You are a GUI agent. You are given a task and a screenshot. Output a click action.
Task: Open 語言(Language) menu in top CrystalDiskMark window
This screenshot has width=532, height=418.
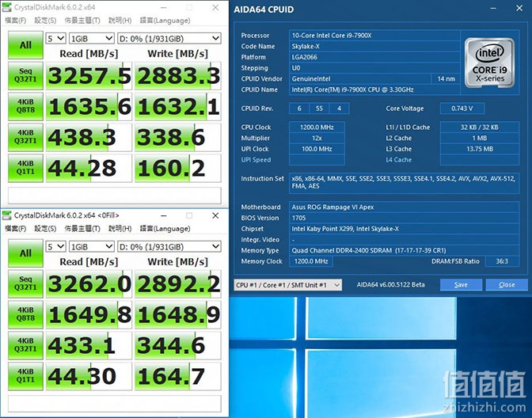(165, 21)
